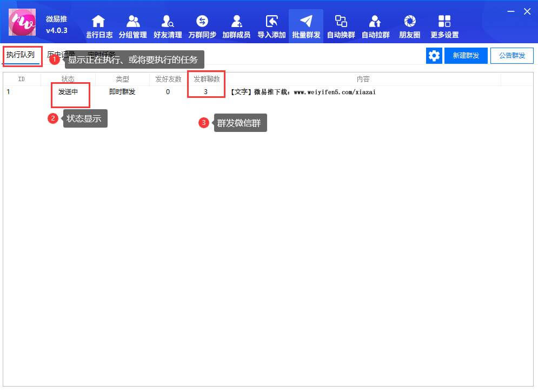Click the 内容 column header
The width and height of the screenshot is (538, 392).
[x=363, y=79]
